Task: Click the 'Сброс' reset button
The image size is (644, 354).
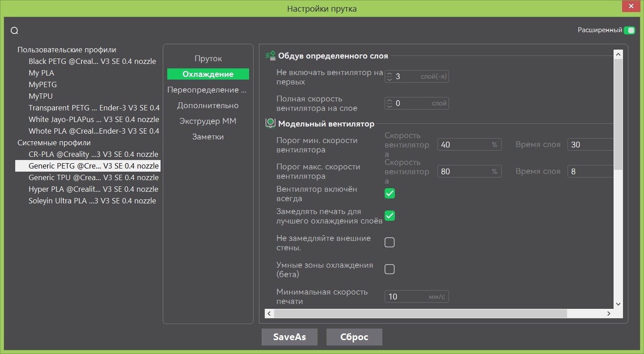Action: (354, 337)
